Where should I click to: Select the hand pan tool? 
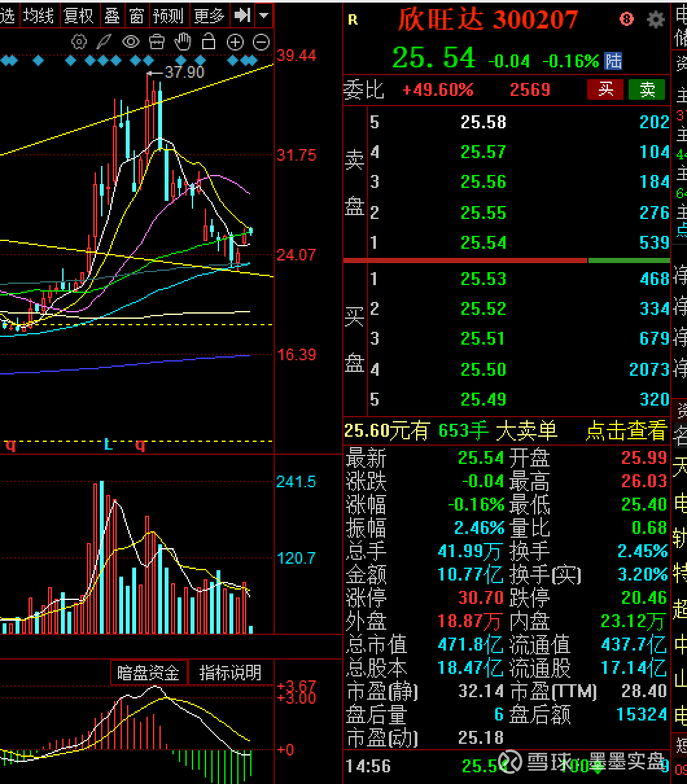183,42
